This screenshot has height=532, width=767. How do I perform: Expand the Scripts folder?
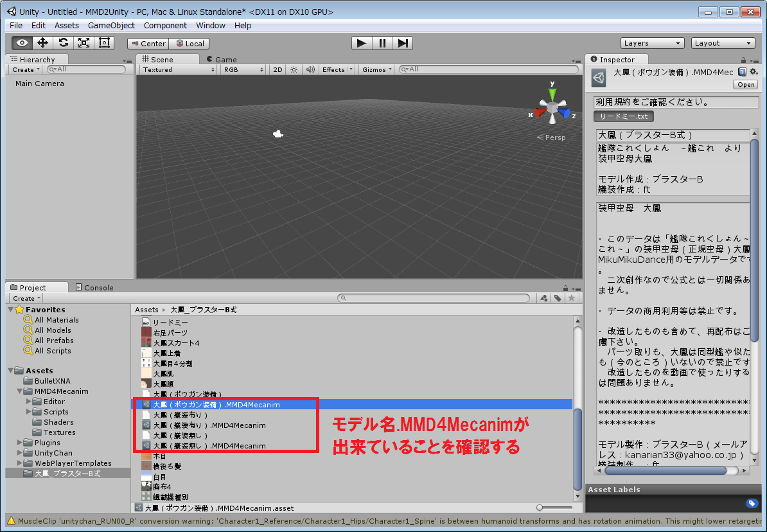point(28,412)
